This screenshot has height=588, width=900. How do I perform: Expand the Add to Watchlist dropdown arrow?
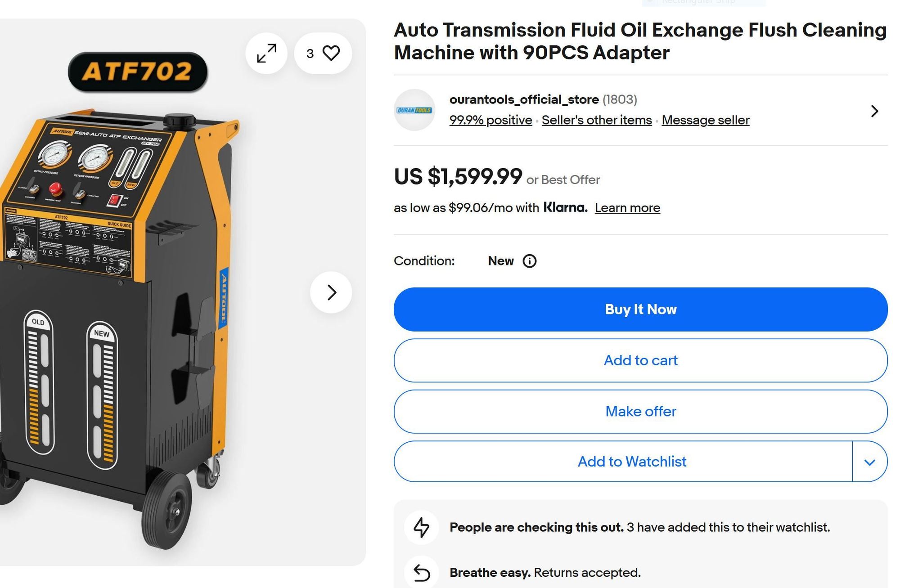(869, 462)
